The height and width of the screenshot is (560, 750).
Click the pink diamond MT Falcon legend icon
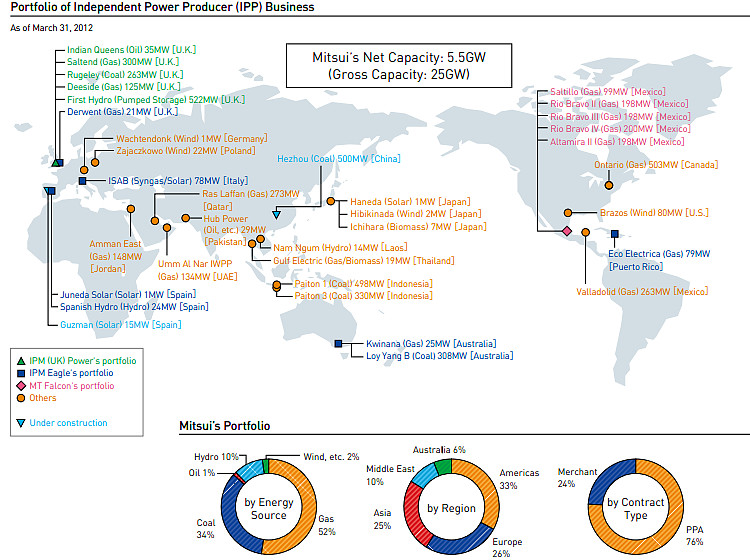click(21, 386)
